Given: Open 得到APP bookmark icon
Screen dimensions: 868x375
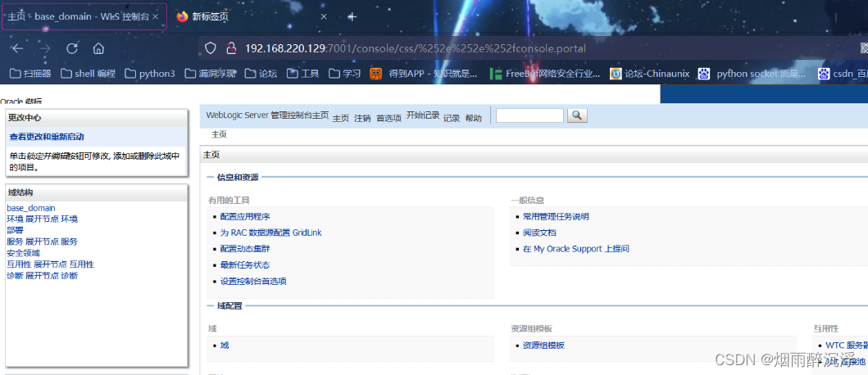Looking at the screenshot, I should (376, 74).
